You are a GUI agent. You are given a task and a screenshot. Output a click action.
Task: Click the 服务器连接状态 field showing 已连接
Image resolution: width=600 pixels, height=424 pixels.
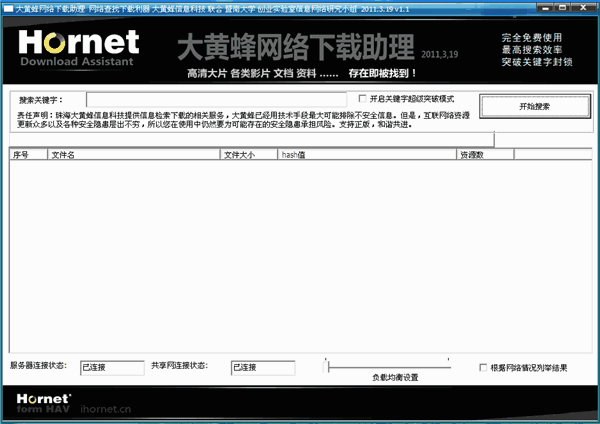(112, 368)
